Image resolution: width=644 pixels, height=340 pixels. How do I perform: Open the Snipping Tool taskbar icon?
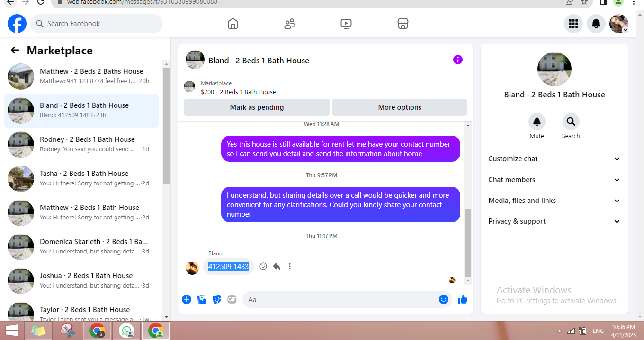click(x=68, y=331)
